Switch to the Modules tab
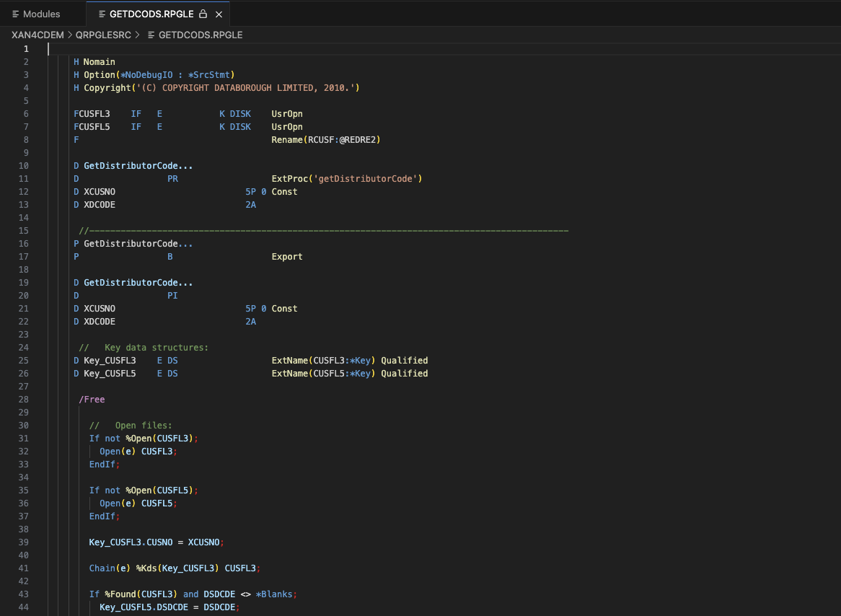This screenshot has width=841, height=616. click(x=41, y=14)
